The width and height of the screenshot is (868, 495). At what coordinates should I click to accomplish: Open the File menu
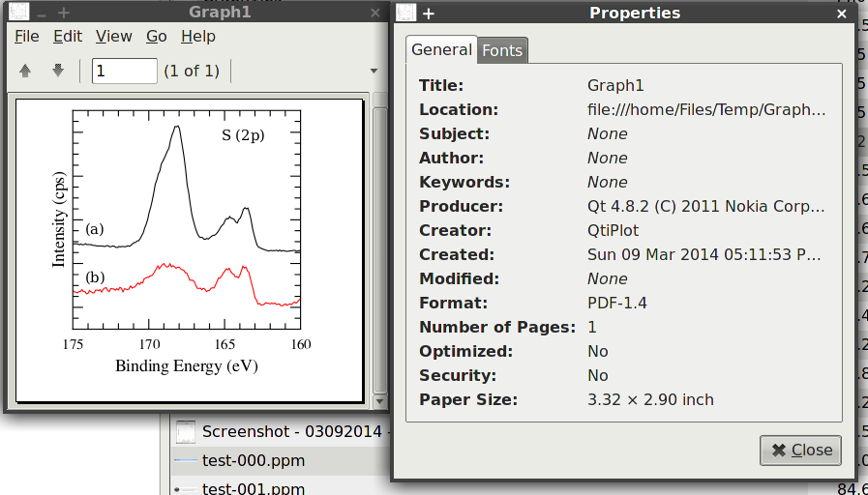click(26, 37)
